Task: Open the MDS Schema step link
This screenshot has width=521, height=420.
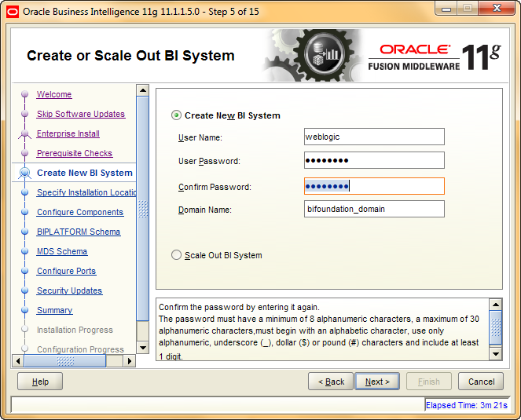Action: point(62,251)
